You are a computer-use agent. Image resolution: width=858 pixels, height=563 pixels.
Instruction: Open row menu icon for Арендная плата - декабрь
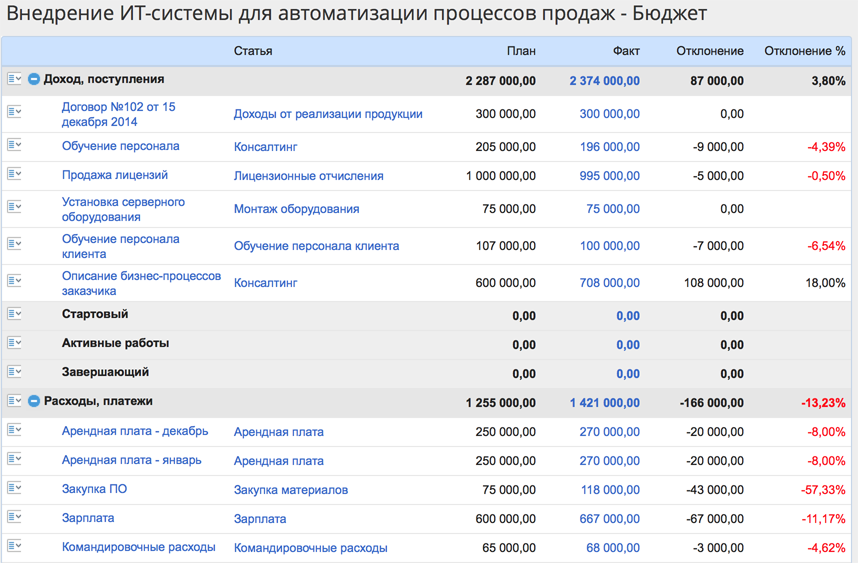click(14, 429)
